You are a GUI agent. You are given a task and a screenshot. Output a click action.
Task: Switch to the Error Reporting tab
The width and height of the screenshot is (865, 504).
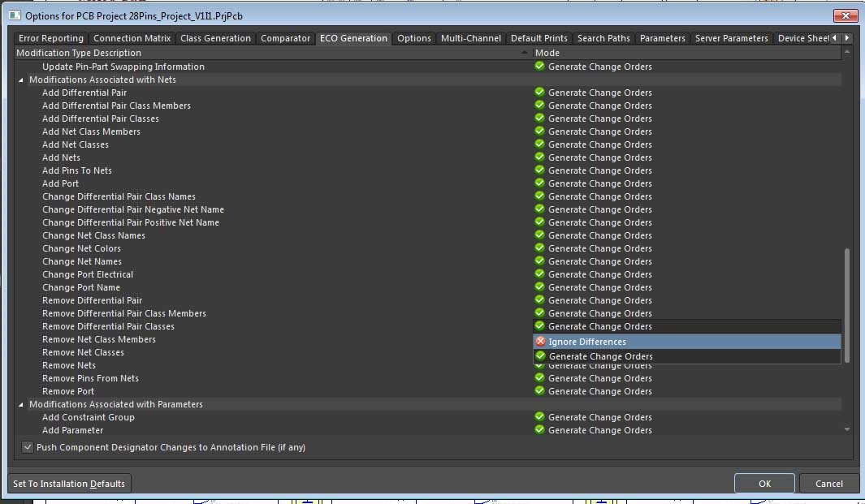[51, 38]
